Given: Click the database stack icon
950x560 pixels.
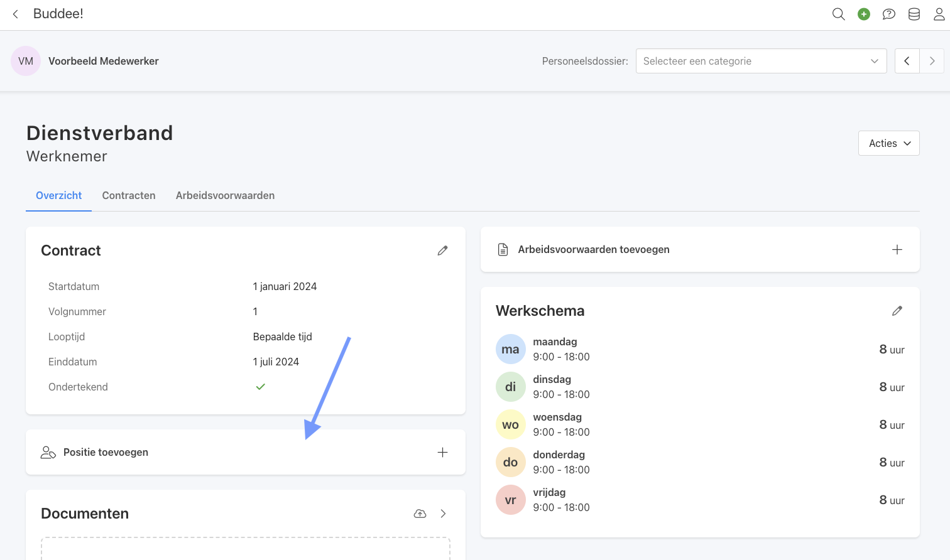Looking at the screenshot, I should coord(914,14).
